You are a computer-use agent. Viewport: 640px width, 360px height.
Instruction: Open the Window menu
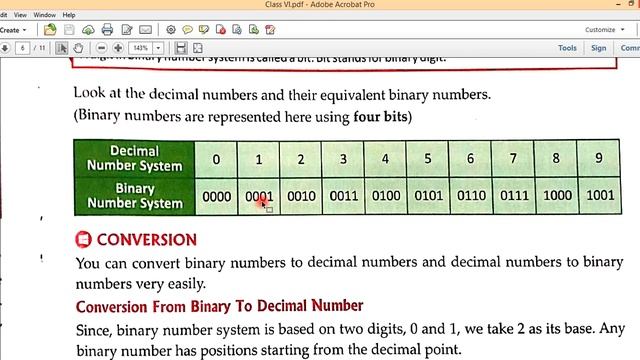(44, 15)
